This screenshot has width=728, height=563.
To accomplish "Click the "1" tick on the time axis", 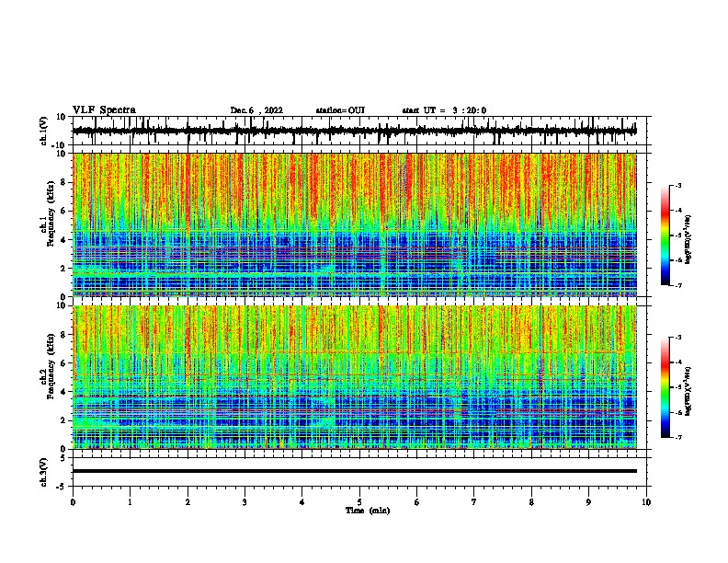I will pyautogui.click(x=130, y=502).
